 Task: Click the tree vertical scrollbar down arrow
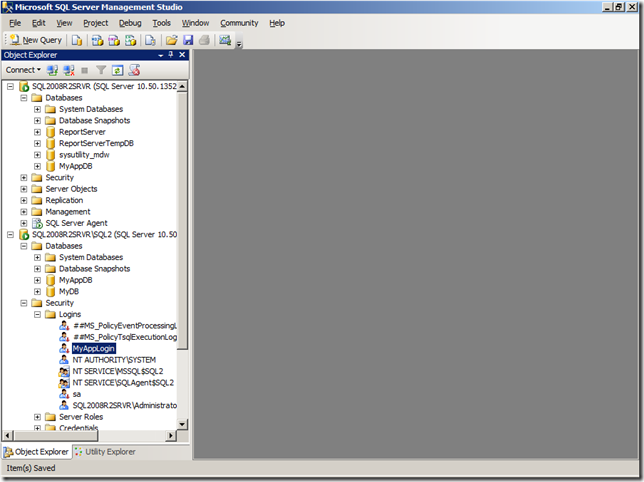[x=182, y=424]
